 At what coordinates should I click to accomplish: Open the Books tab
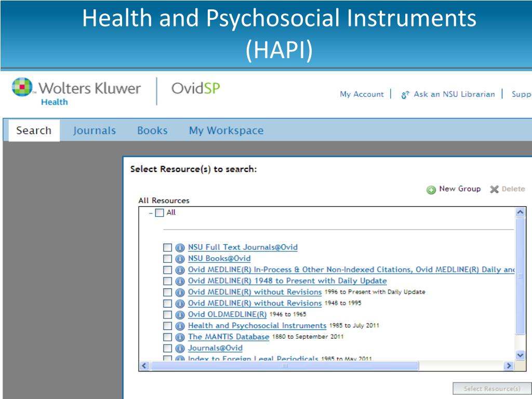152,130
